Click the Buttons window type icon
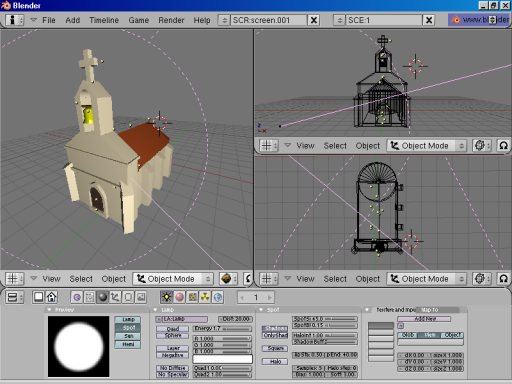 tap(14, 297)
